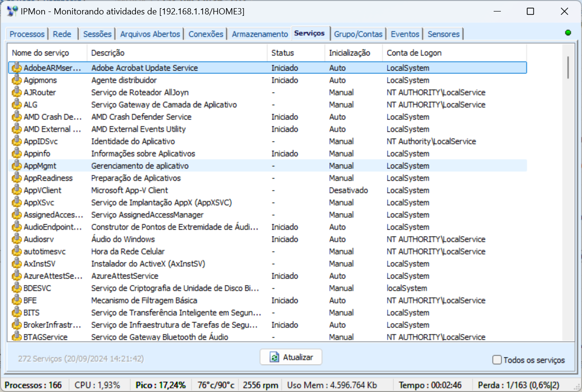This screenshot has width=582, height=392.
Task: Select the Agente distribuidor description cell
Action: 124,80
